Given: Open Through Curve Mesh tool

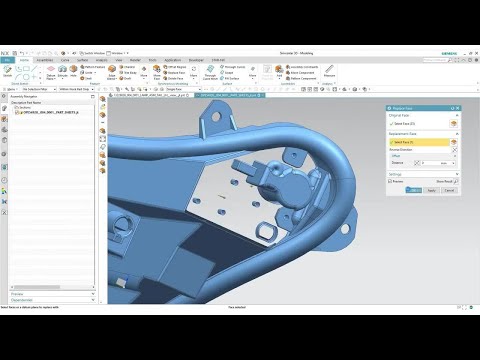Looking at the screenshot, I should point(210,72).
